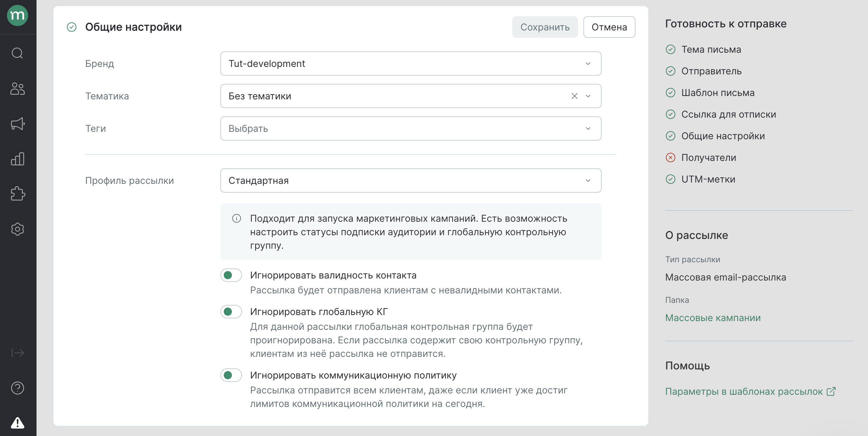Open the integrations puzzle icon
This screenshot has width=868, height=436.
(x=18, y=194)
